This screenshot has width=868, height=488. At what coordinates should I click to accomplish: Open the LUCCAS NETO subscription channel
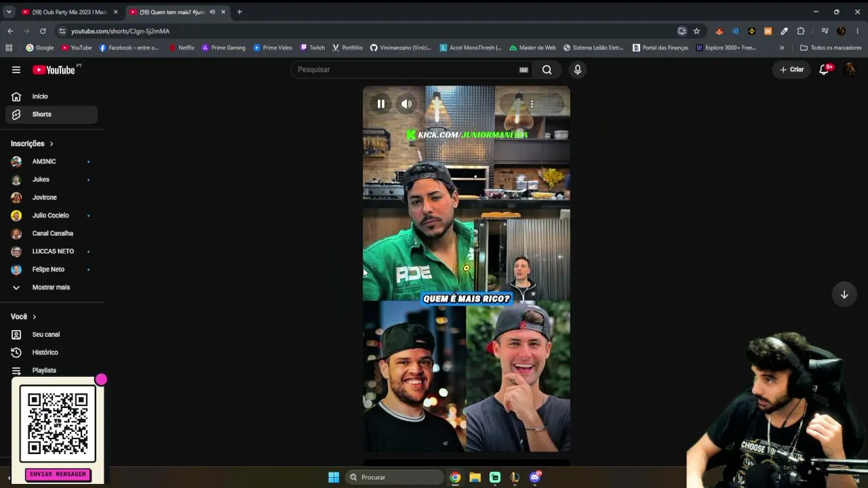[52, 251]
